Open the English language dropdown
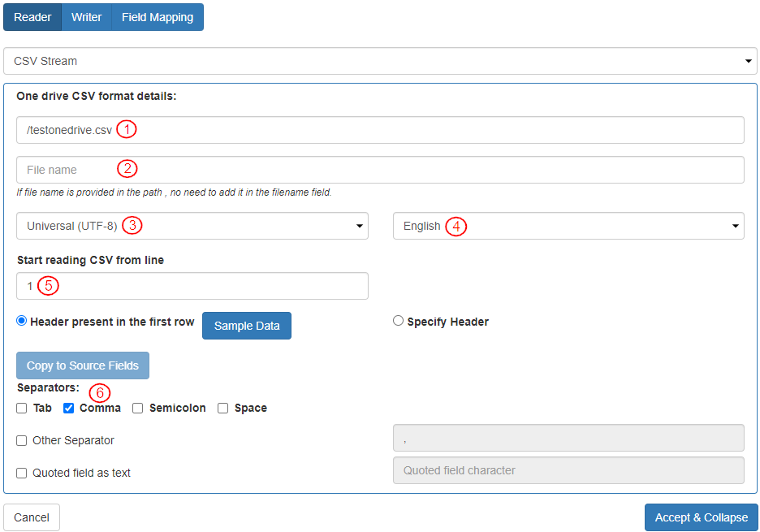This screenshot has width=760, height=532. pyautogui.click(x=568, y=226)
